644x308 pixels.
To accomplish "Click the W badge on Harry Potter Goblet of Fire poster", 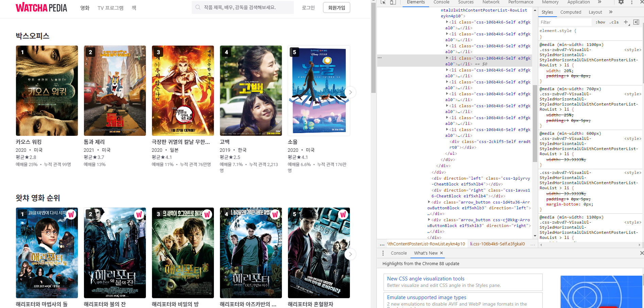I will [139, 214].
